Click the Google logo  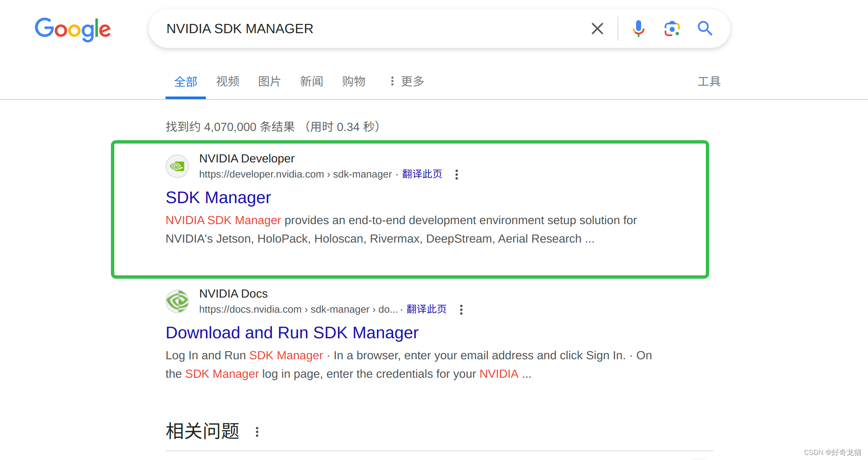pyautogui.click(x=73, y=29)
